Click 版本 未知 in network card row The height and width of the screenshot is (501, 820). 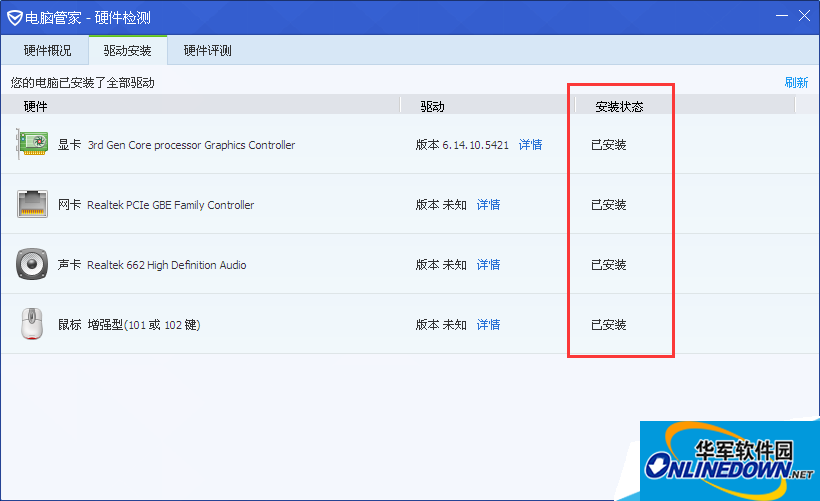(x=441, y=204)
